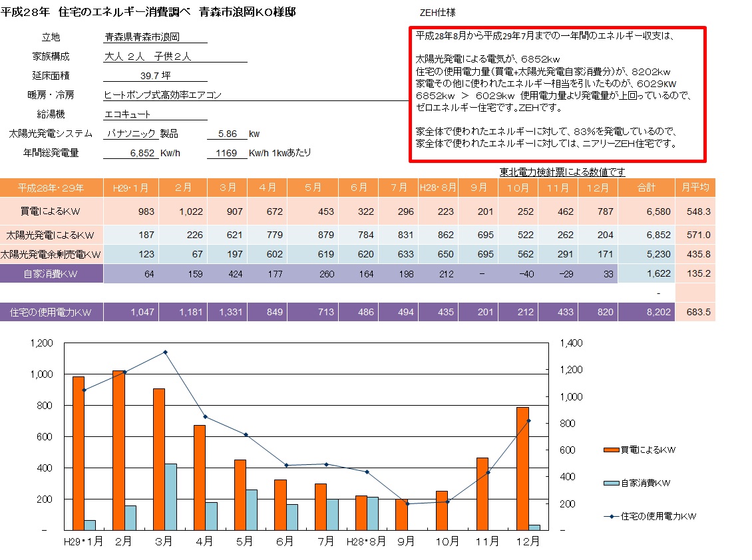Click underlined "東北電力検針票による数値です" note
This screenshot has width=752, height=560.
(x=562, y=172)
